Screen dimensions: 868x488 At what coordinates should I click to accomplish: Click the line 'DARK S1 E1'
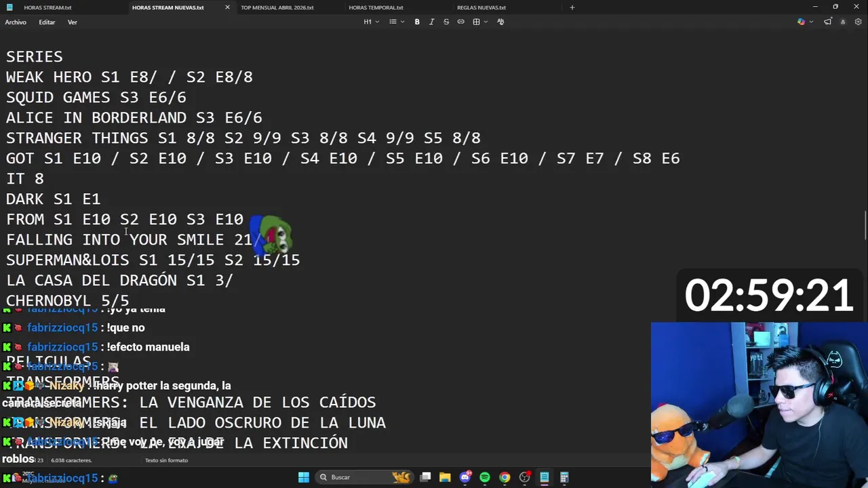pos(54,199)
